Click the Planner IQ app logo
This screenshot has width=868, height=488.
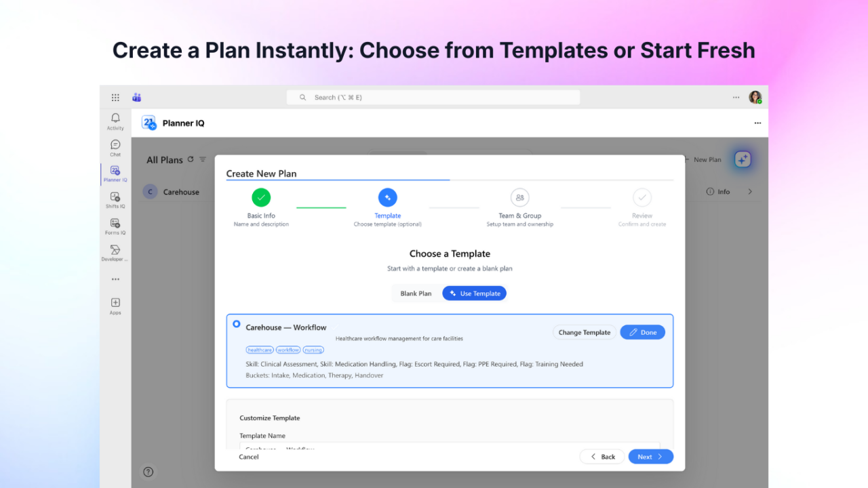(x=149, y=123)
